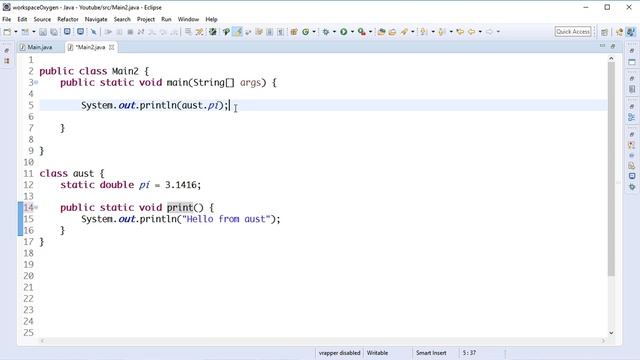Expand the Back history dropdown arrow

coord(480,32)
